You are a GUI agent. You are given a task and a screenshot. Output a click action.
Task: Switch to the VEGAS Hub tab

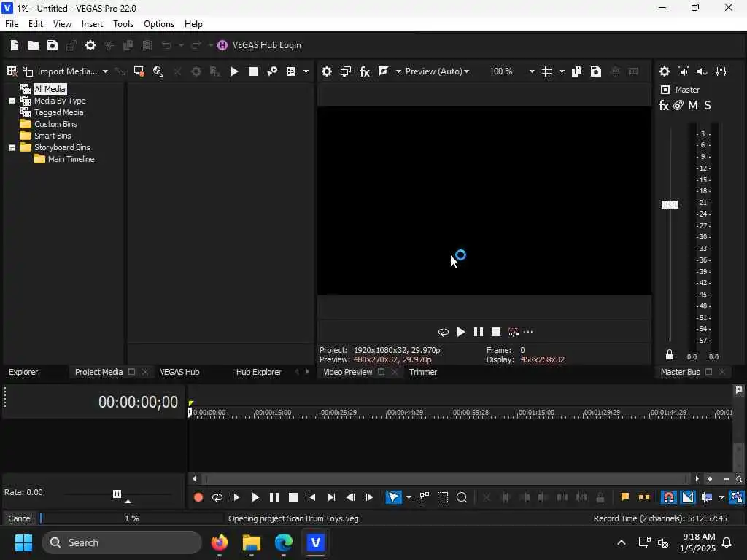click(179, 372)
